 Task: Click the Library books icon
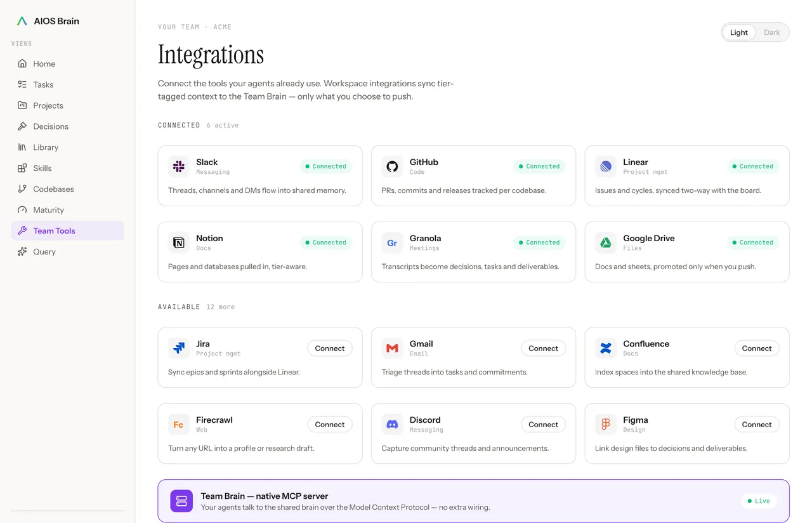coord(22,147)
